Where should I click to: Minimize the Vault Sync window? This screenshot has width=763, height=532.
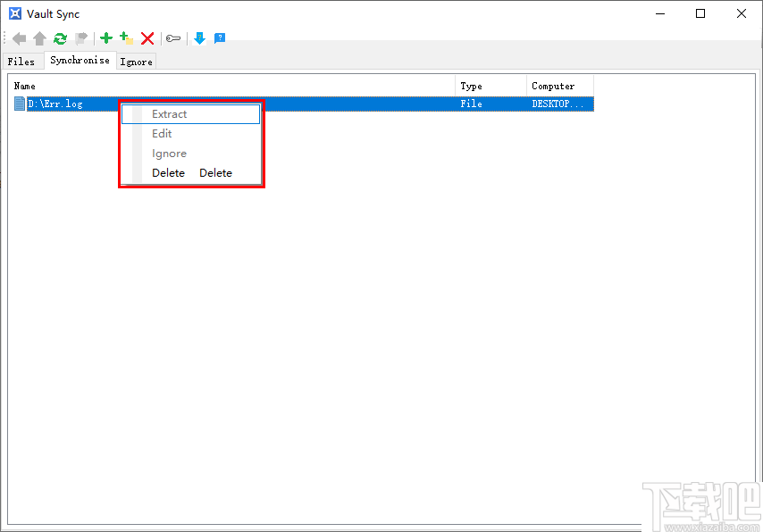point(660,13)
